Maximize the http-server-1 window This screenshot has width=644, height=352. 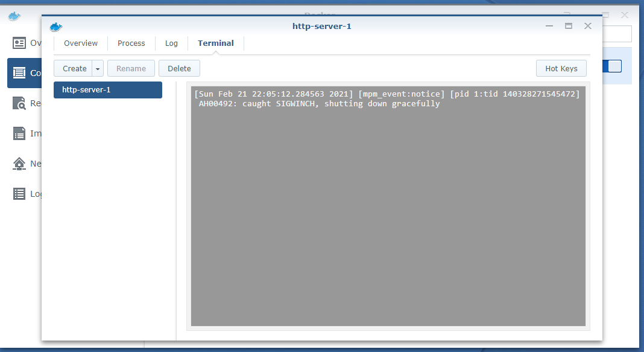(569, 26)
